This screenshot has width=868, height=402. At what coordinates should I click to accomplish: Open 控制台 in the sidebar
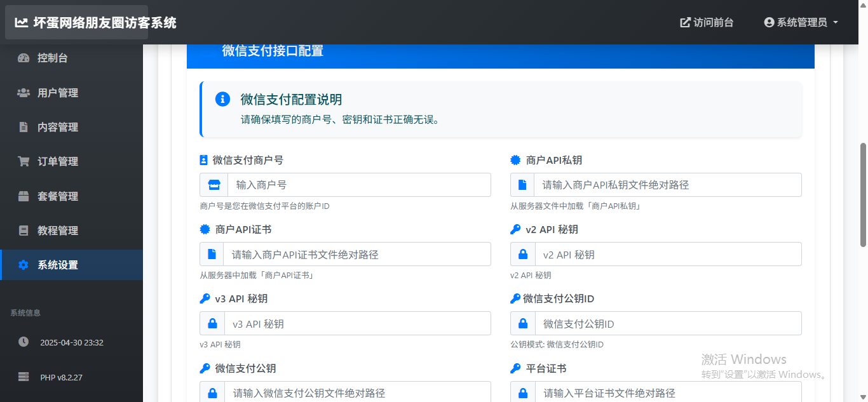(x=71, y=58)
